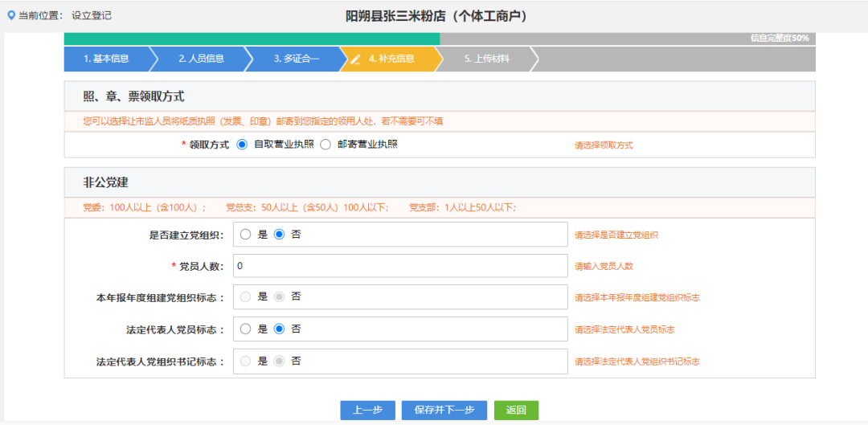Screen dimensions: 868x425
Task: Go to step 1 基本信息
Action: [x=106, y=59]
